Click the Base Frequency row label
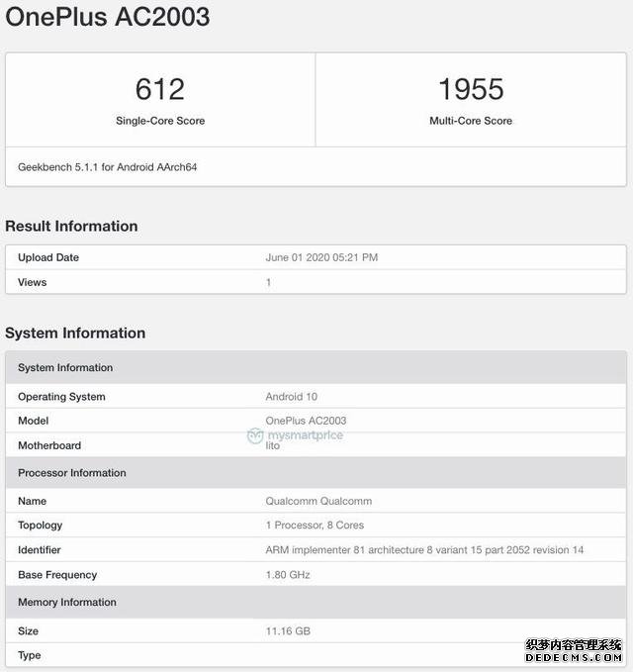Screen dimensions: 633x672 coord(57,575)
